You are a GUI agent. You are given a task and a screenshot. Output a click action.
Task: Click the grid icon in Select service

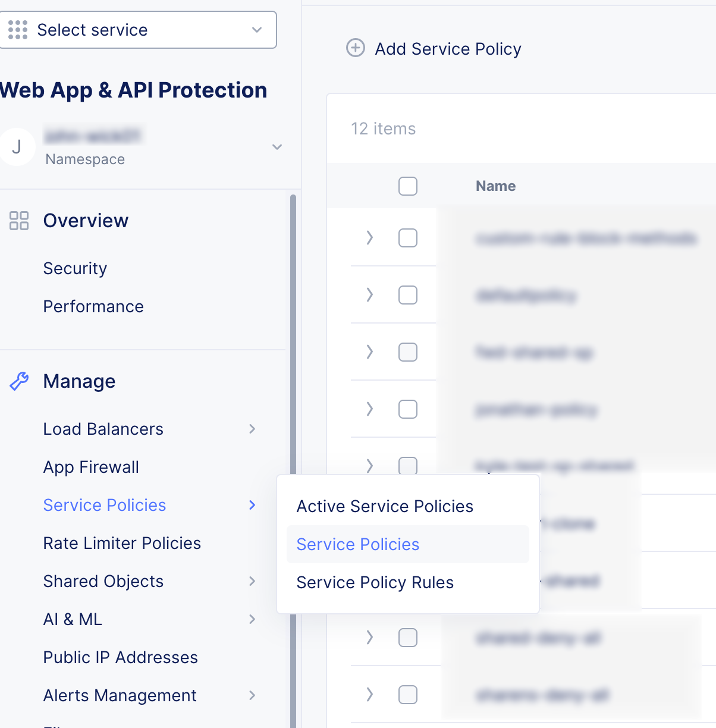[18, 30]
